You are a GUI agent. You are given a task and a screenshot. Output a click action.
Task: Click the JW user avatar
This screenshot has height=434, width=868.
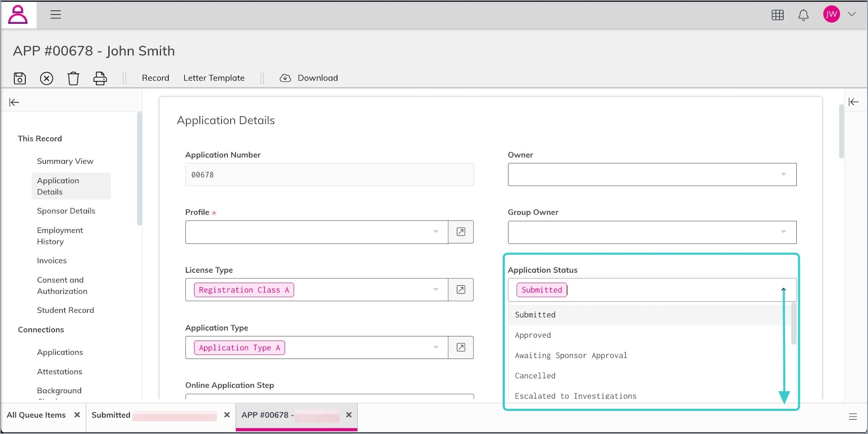831,14
